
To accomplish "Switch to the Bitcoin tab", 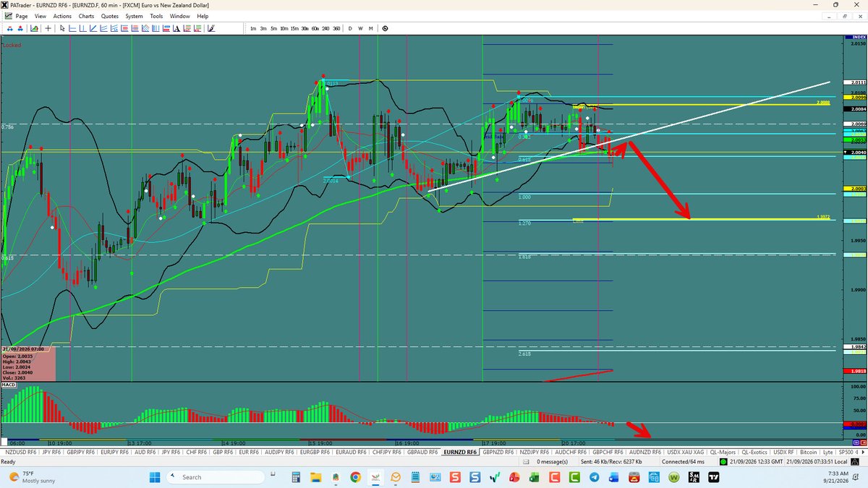I will 807,452.
